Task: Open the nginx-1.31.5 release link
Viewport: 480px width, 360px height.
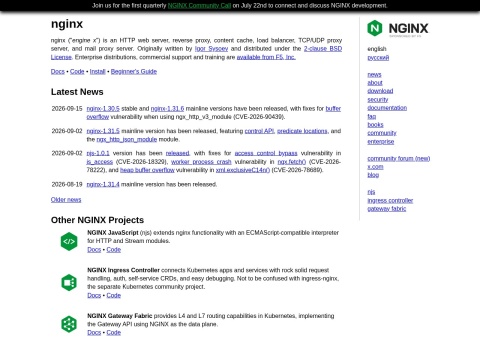Action: (x=103, y=131)
